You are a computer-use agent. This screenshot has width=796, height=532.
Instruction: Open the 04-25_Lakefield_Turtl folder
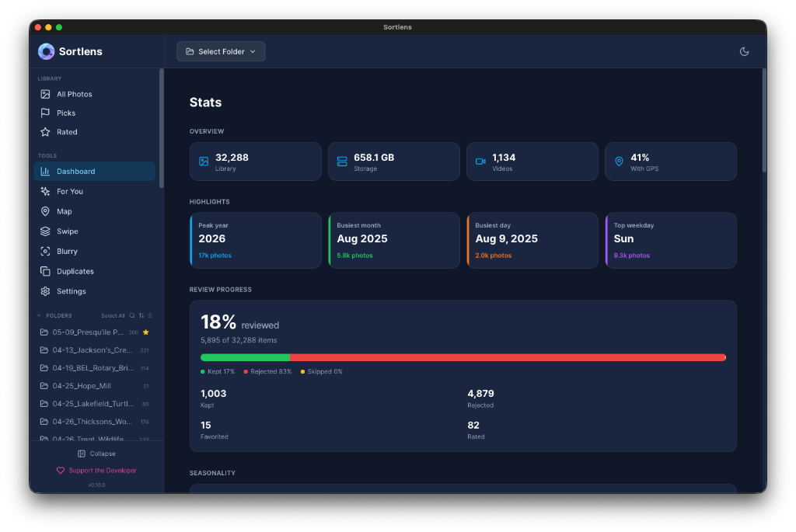(x=94, y=404)
